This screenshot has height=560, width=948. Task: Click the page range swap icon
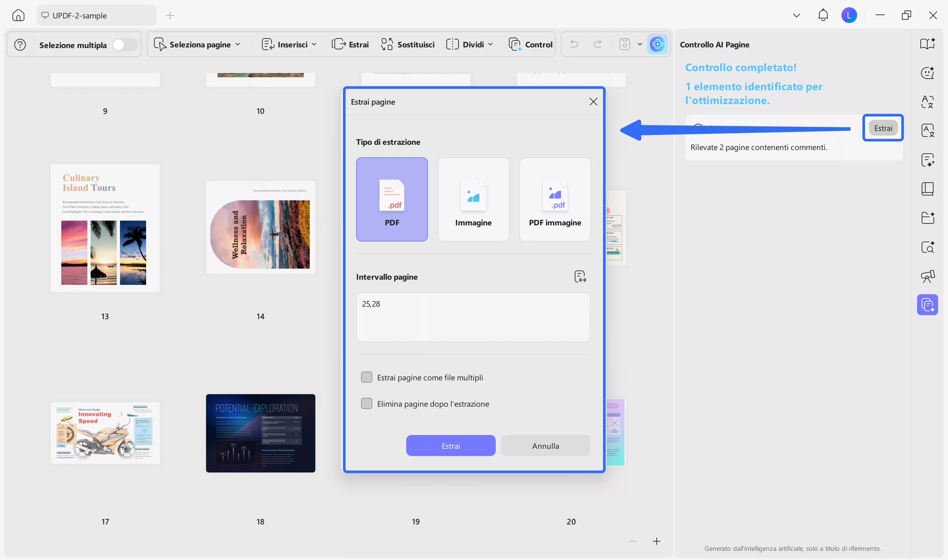tap(580, 277)
